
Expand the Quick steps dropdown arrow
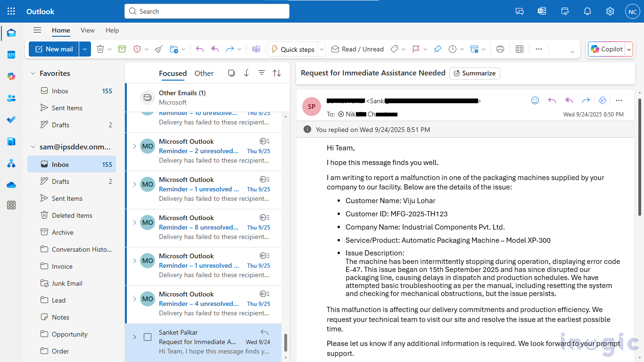[322, 49]
